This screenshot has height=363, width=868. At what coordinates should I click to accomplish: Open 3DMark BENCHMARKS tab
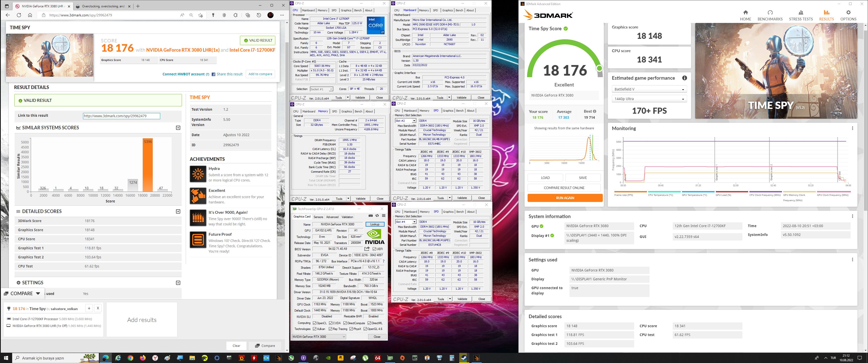click(770, 15)
